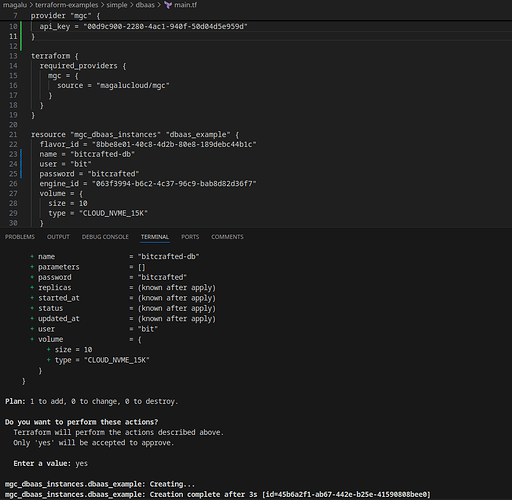Image resolution: width=512 pixels, height=500 pixels.
Task: Click the blue modified marker beside line 24
Action: (21, 164)
